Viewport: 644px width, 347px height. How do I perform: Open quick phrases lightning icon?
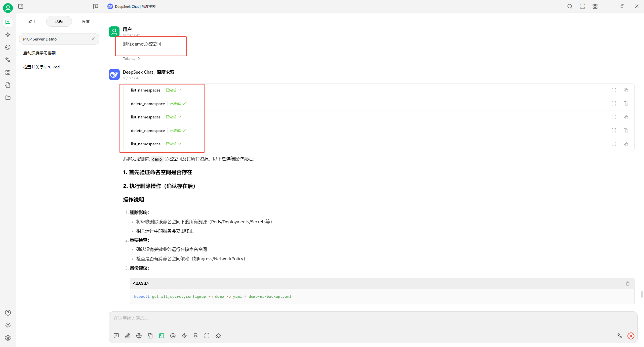[184, 336]
